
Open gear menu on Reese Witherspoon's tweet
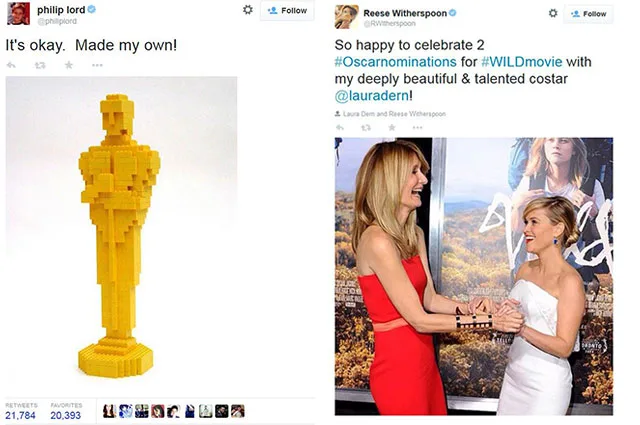click(x=553, y=13)
